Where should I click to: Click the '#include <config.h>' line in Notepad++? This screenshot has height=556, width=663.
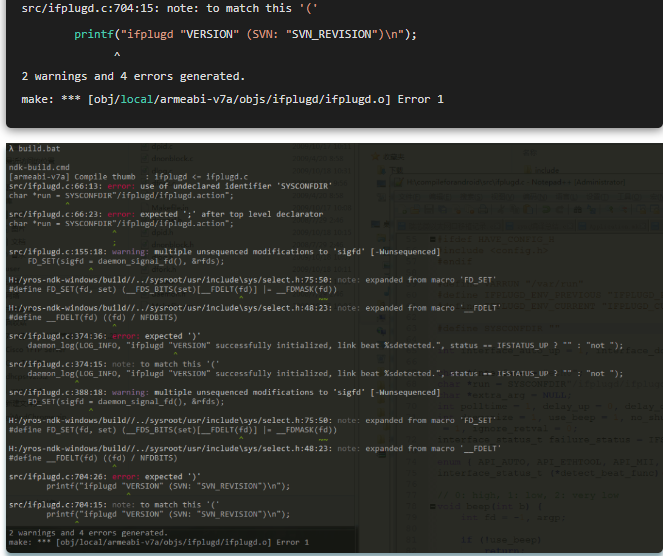click(x=492, y=250)
